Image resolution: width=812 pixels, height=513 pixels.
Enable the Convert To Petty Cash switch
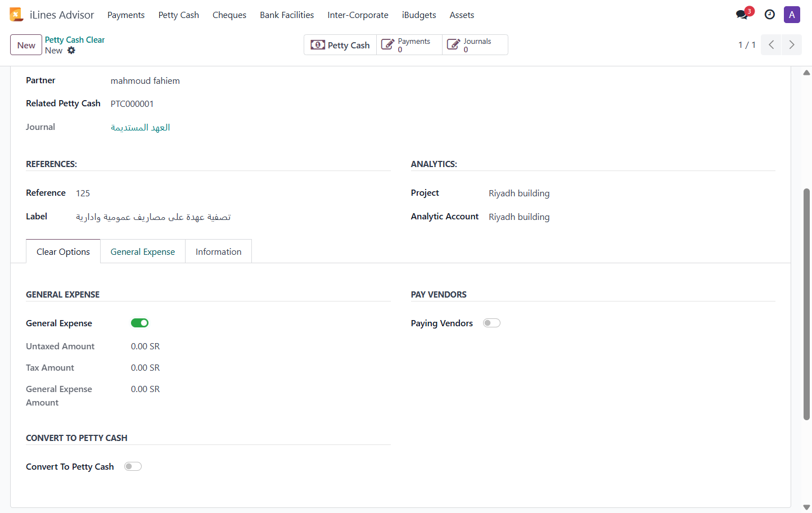coord(133,466)
